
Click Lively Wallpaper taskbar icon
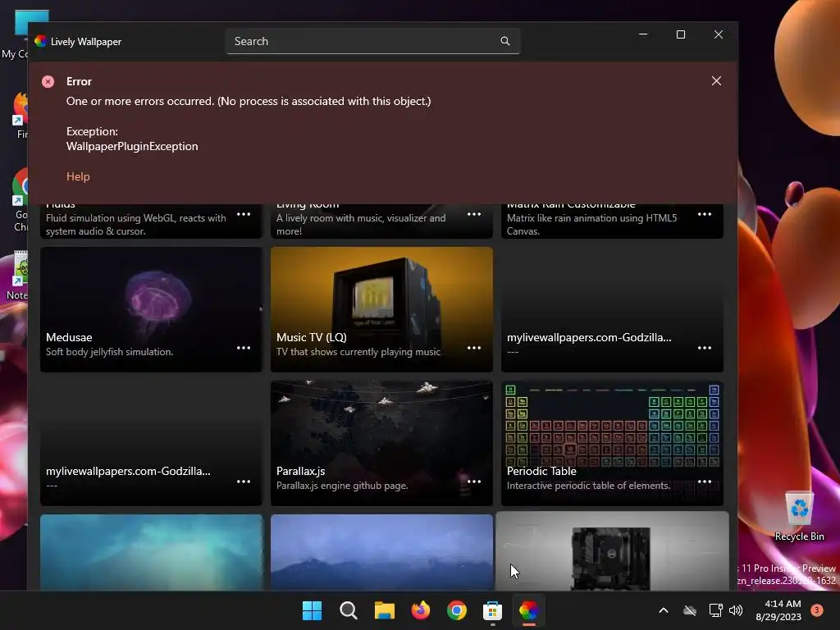click(529, 610)
